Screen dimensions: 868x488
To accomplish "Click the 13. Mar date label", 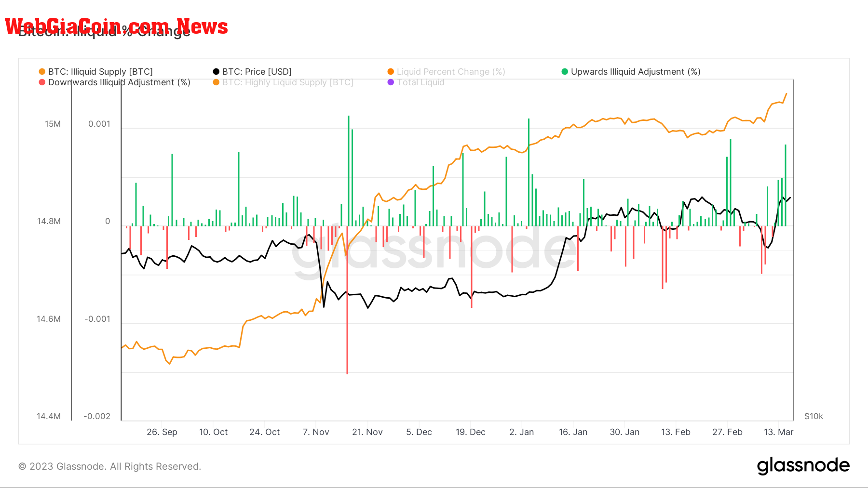I will coord(778,432).
